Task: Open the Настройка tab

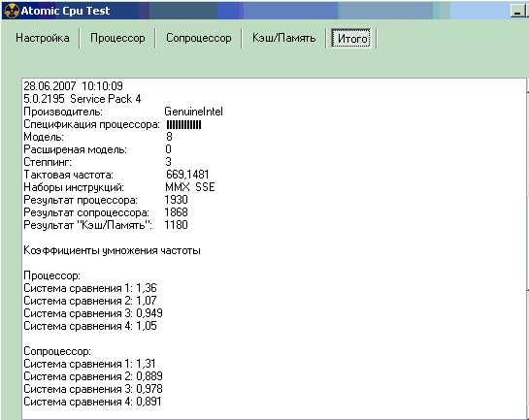Action: tap(43, 38)
